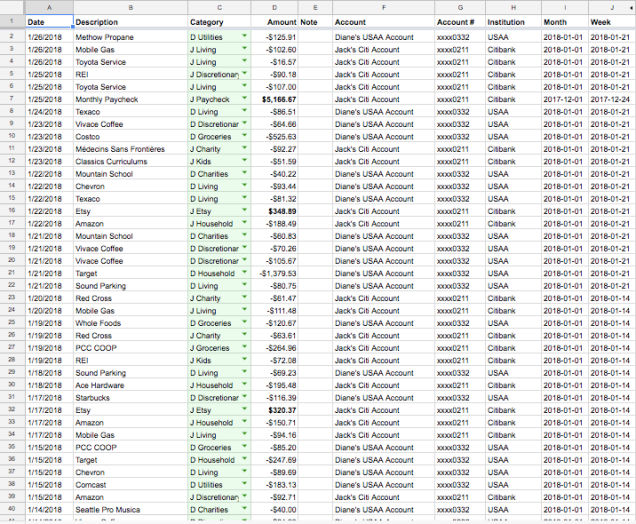Screen dimensions: 636x524
Task: Select row number 7 header
Action: click(x=12, y=99)
